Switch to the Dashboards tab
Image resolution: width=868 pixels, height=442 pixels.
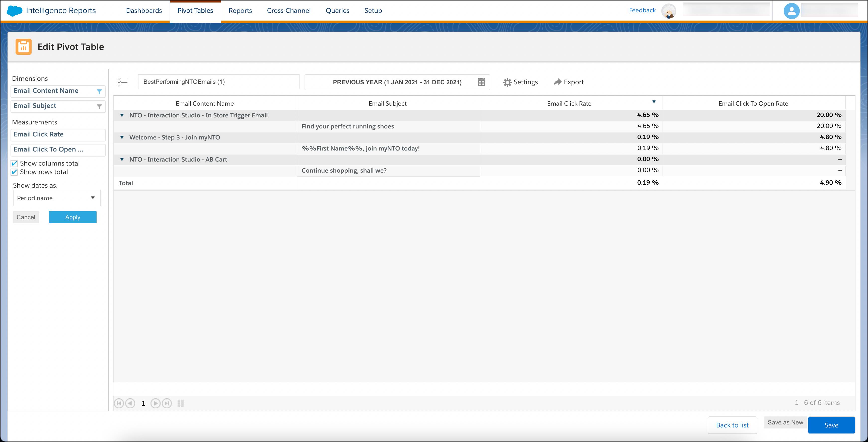click(x=143, y=11)
